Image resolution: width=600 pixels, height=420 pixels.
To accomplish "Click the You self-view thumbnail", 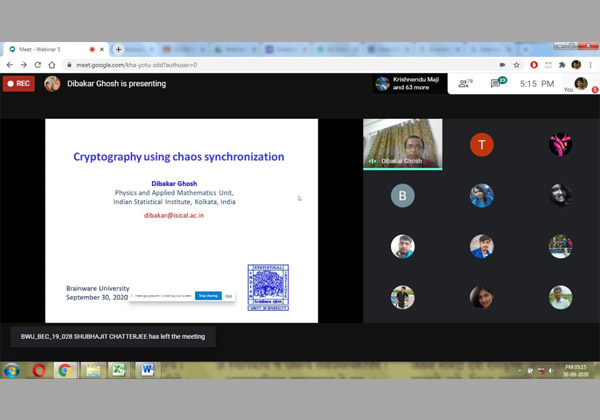I will 581,83.
